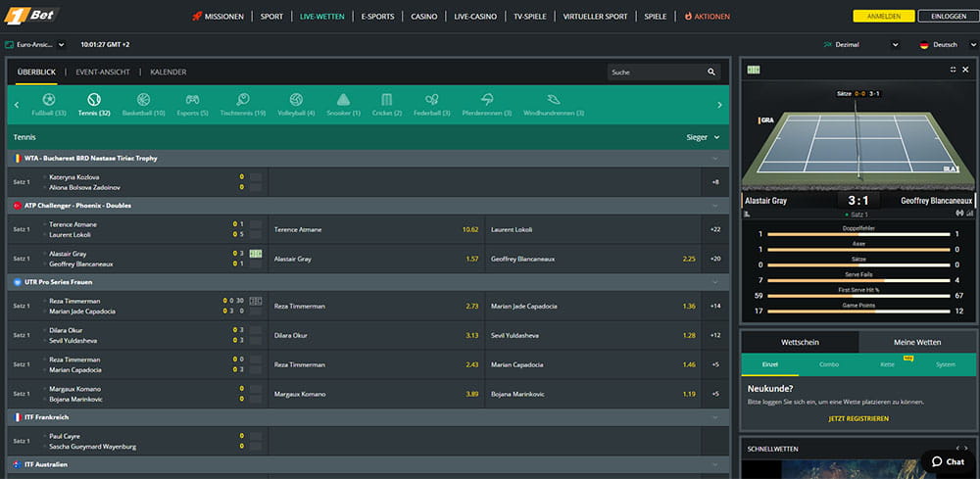This screenshot has width=980, height=479.
Task: Collapse UTR Pro Series Frauen section
Action: point(715,282)
